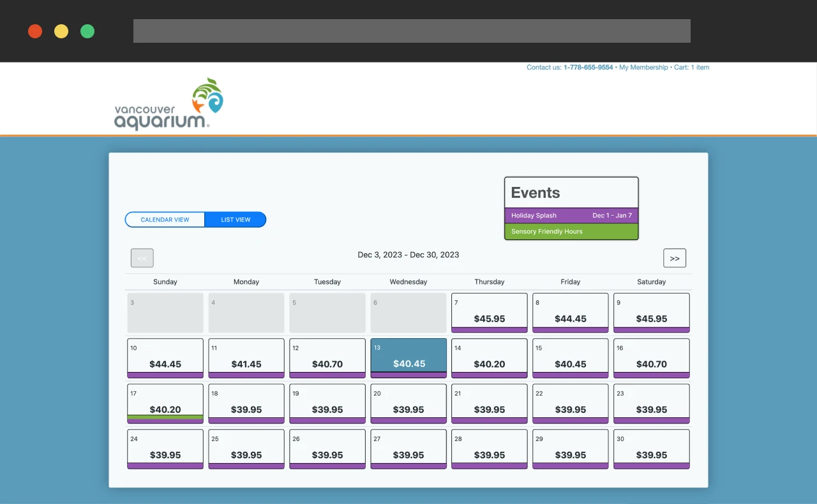Viewport: 817px width, 504px height.
Task: Choose Christmas Day, December 25
Action: [x=246, y=448]
